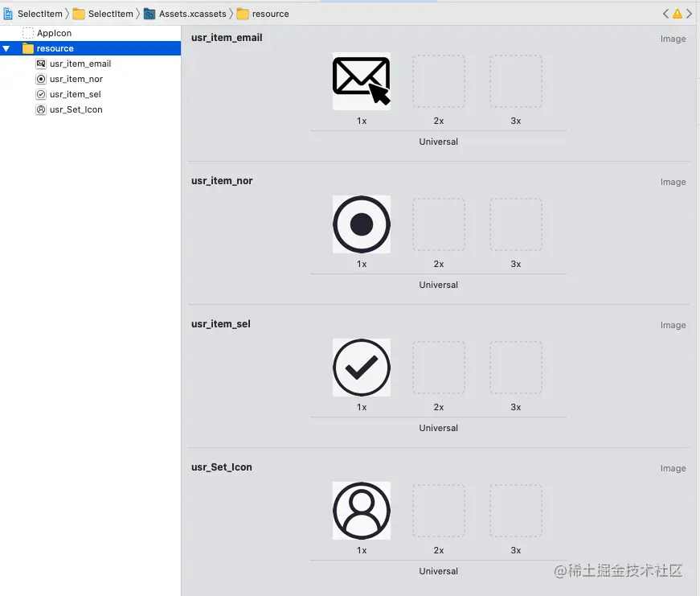The image size is (700, 596).
Task: Go to next issue with right chevron
Action: coord(690,14)
